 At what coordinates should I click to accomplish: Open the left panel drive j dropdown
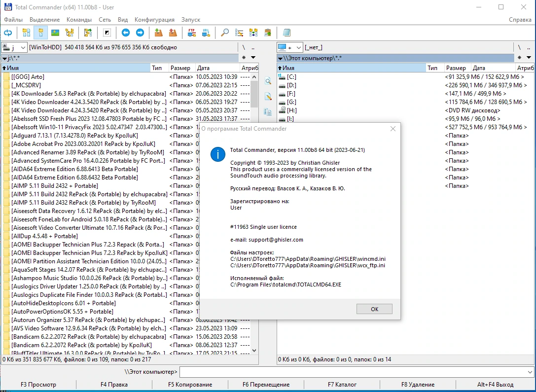[x=14, y=47]
